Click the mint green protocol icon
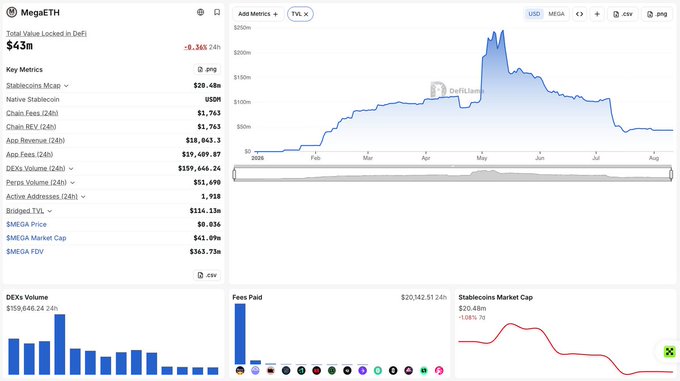The image size is (680, 381). (x=378, y=371)
